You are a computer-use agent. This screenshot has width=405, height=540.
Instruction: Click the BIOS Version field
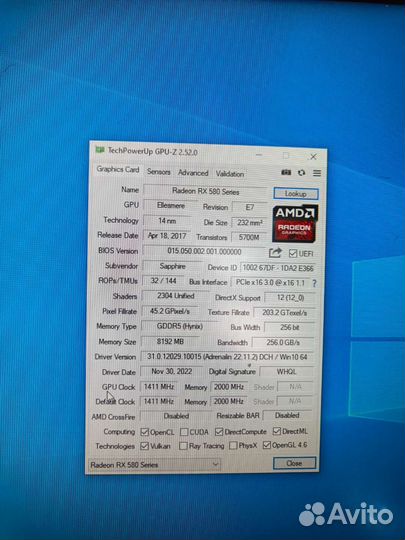pyautogui.click(x=204, y=251)
